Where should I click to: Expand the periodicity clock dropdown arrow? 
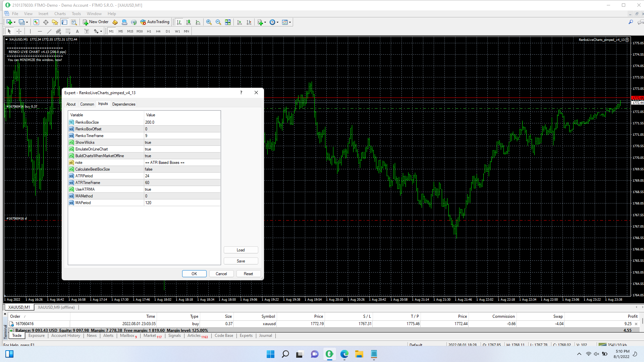tap(277, 22)
